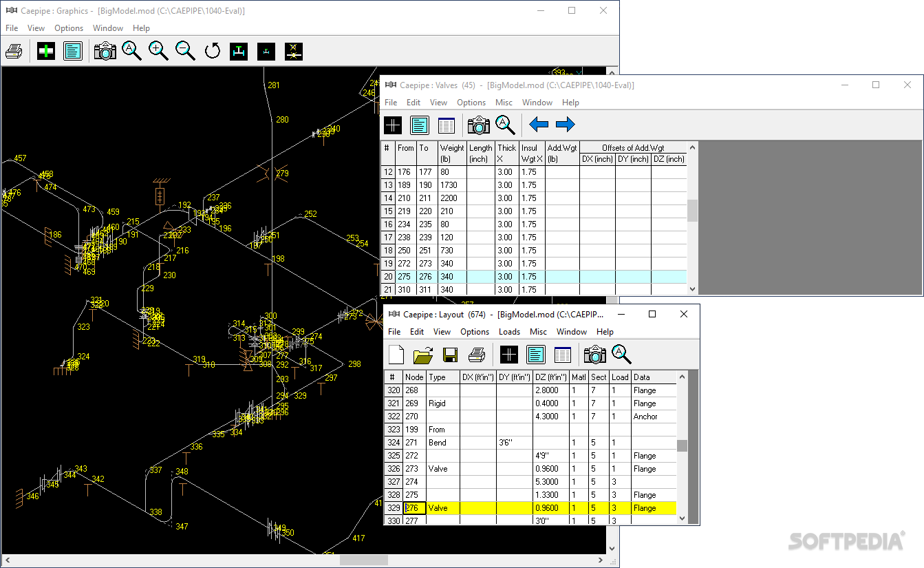Click Zoom All magnifier in Graphics toolbar

pos(132,51)
